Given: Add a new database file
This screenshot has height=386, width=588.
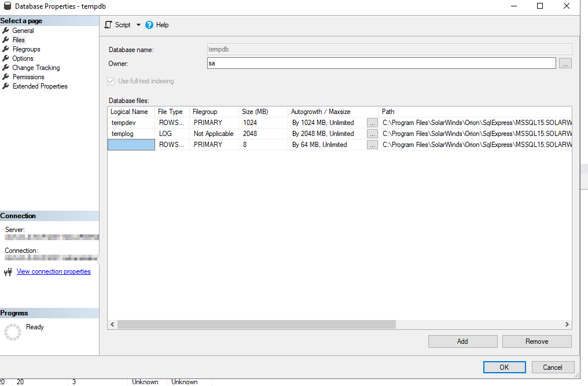Looking at the screenshot, I should 462,341.
